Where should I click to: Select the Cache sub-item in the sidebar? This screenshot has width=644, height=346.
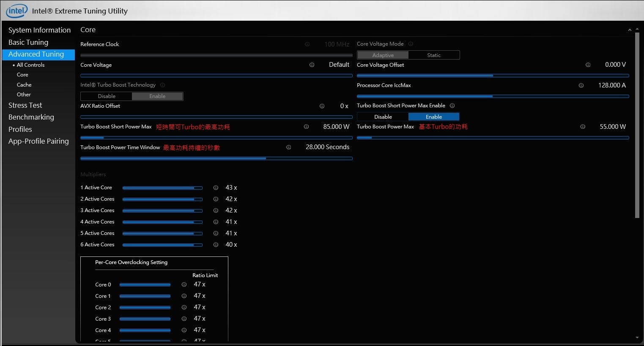pyautogui.click(x=24, y=85)
